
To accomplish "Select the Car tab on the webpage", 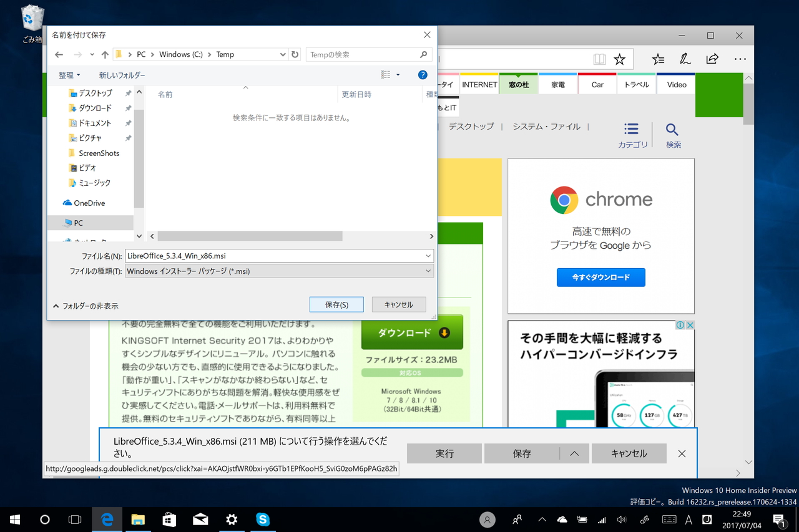I will click(x=597, y=84).
